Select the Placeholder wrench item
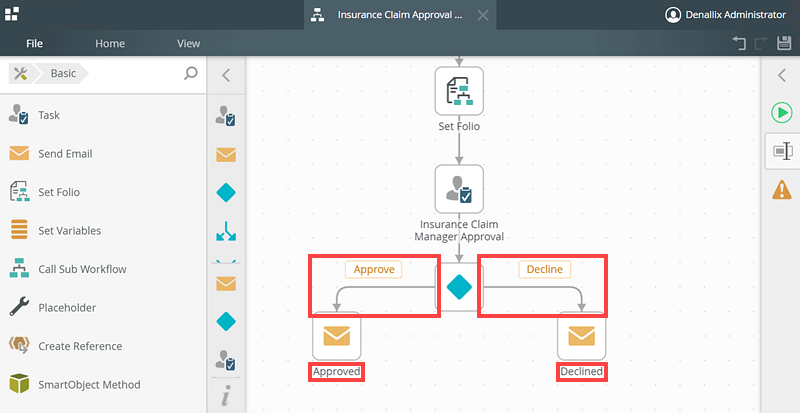Screen dimensions: 800x413 (x=102, y=308)
